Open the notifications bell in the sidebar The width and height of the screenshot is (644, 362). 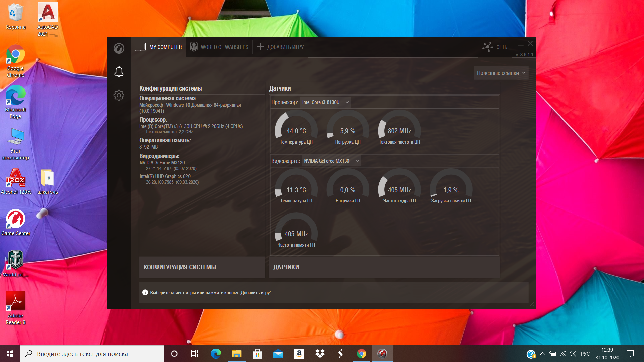point(119,72)
